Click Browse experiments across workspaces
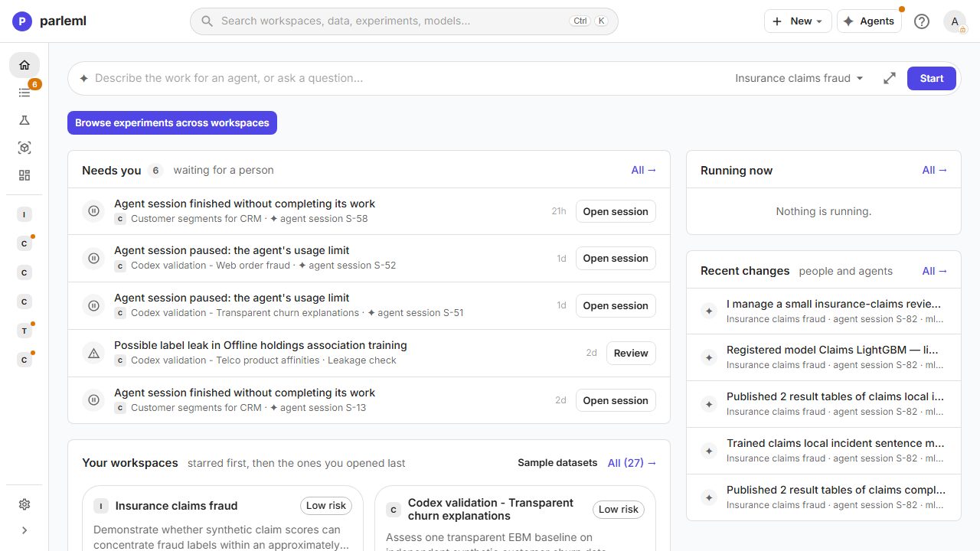Viewport: 980px width, 551px height. 172,122
